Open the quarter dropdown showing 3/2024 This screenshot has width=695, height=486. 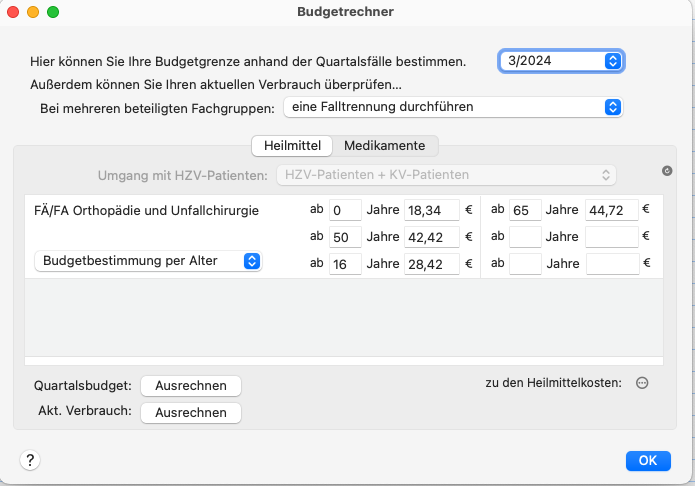click(561, 61)
